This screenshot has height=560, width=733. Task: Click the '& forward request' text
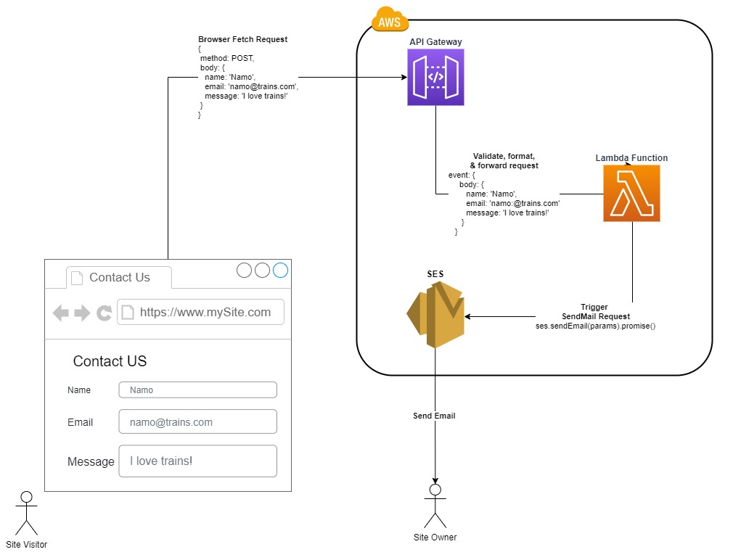504,165
